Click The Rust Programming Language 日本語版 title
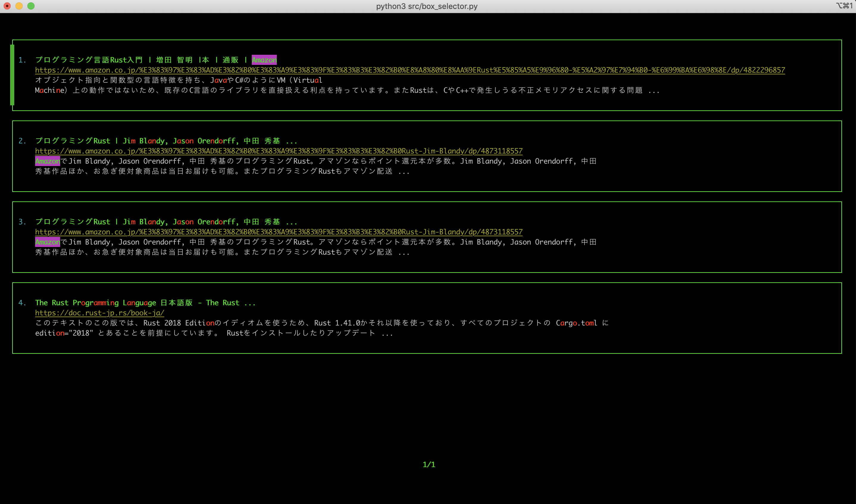Image resolution: width=856 pixels, height=504 pixels. click(x=145, y=303)
